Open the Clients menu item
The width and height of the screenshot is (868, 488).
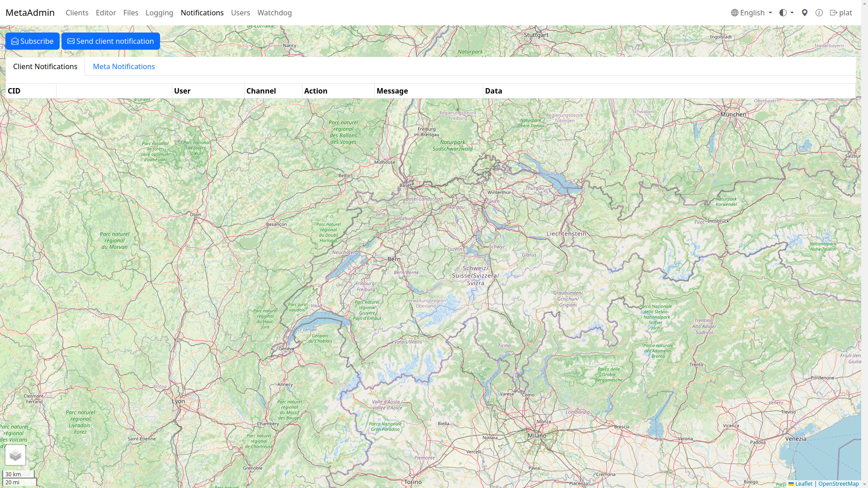point(77,13)
